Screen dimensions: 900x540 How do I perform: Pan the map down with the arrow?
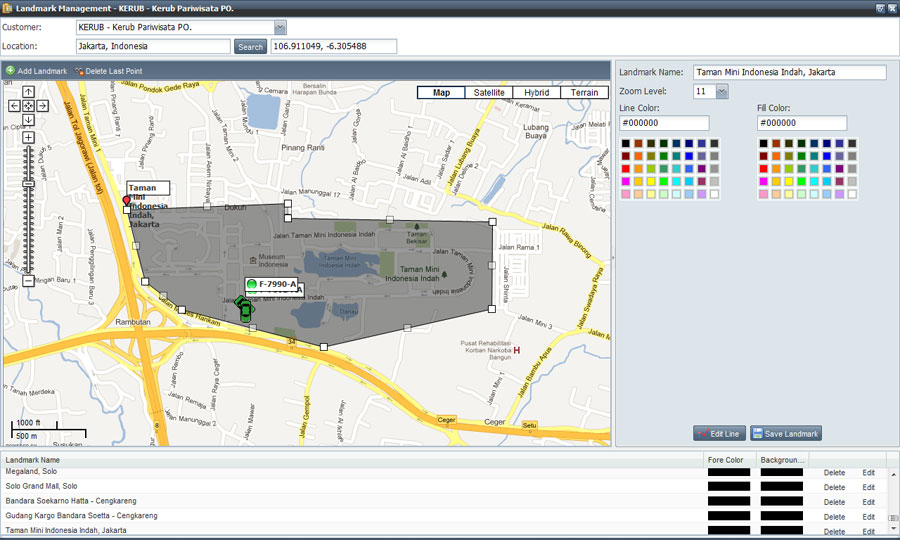[x=29, y=120]
